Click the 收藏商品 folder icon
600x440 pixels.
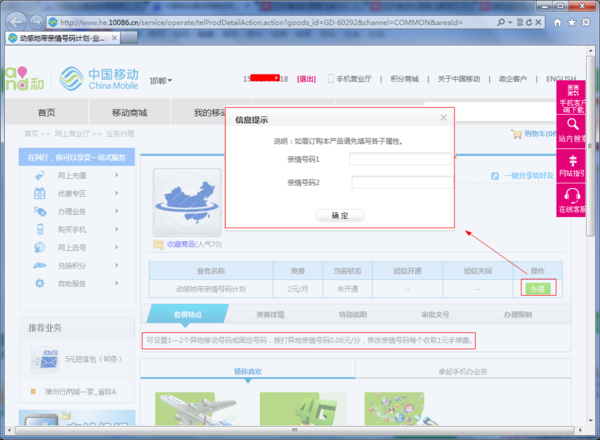(x=158, y=244)
